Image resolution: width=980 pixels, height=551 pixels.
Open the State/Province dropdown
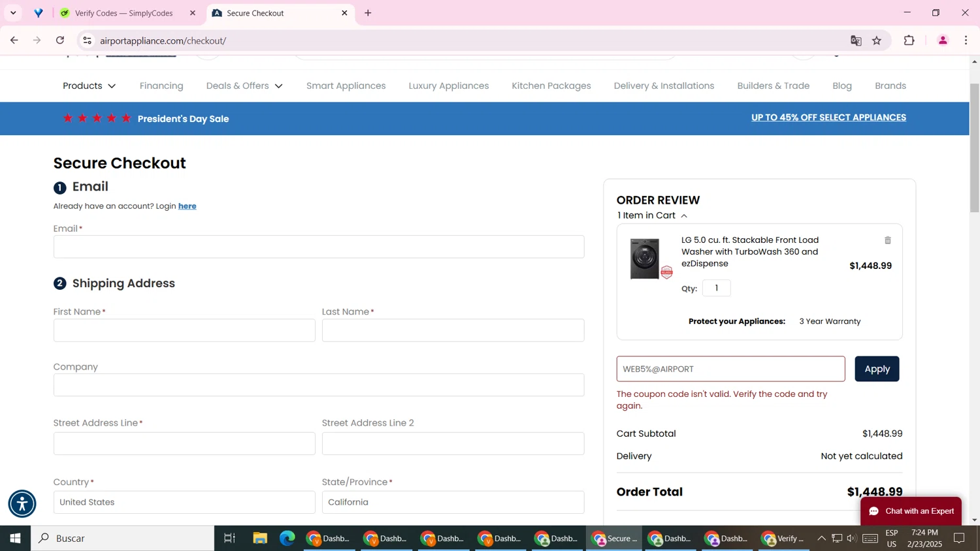[453, 503]
